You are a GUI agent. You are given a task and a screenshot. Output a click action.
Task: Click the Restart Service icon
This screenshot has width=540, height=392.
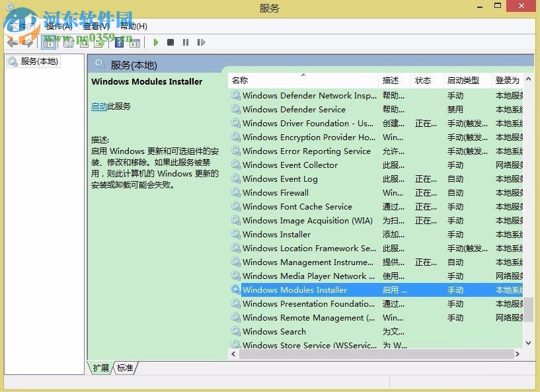coord(201,42)
